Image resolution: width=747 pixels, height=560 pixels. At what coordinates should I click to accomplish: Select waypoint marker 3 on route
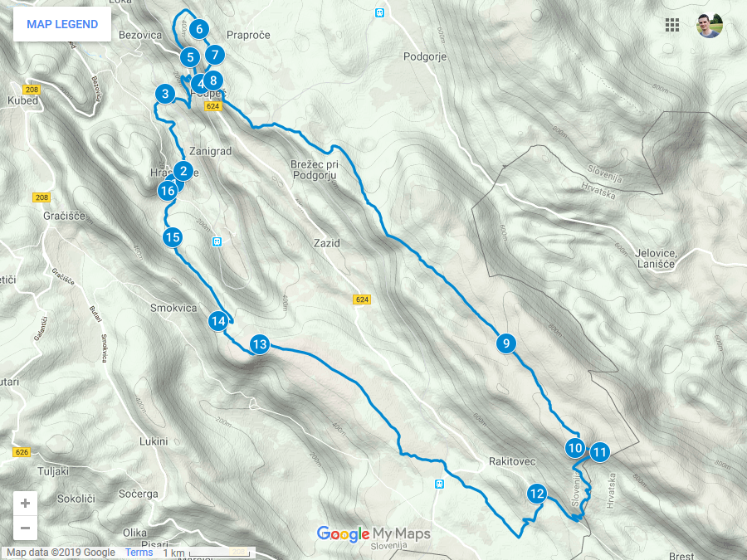[x=165, y=93]
